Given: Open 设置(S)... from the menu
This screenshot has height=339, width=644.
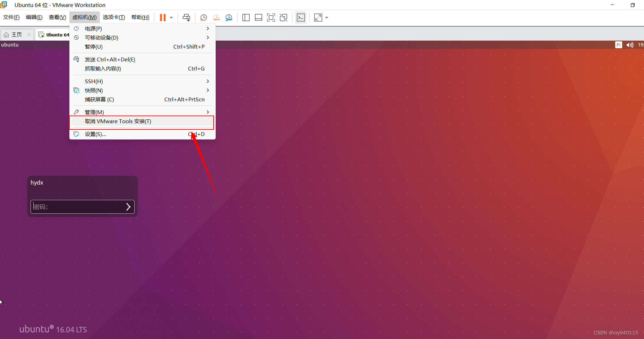Looking at the screenshot, I should [143, 134].
